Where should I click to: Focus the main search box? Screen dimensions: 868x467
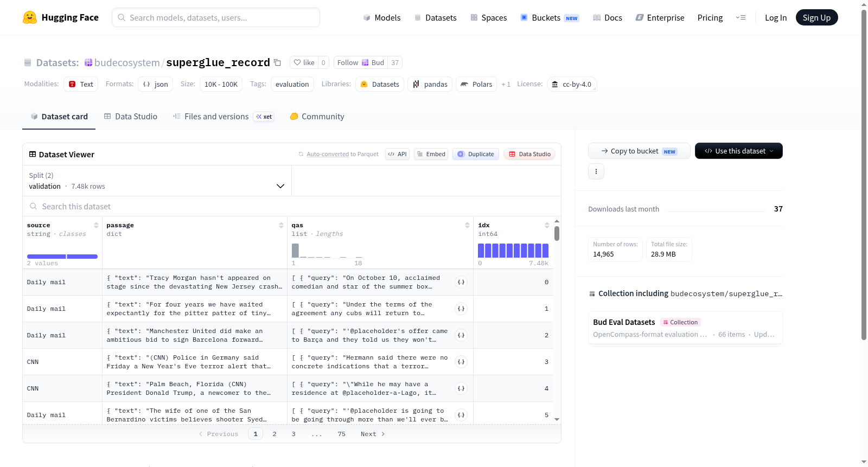[x=216, y=17]
